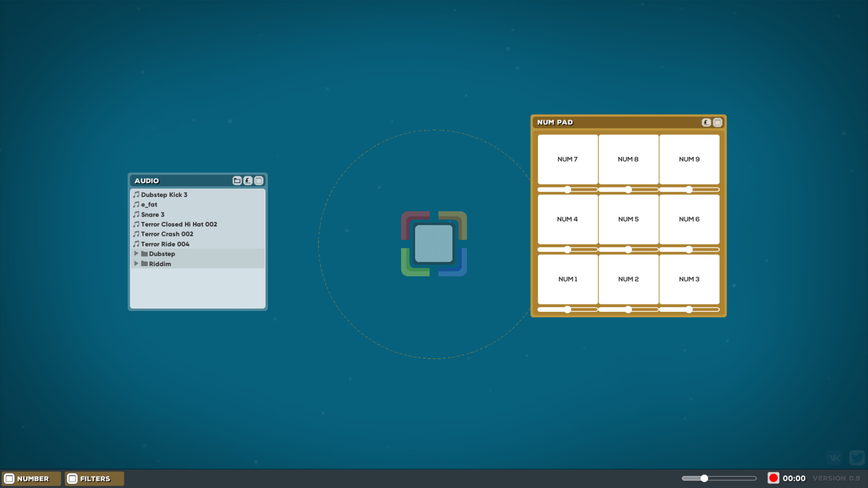Viewport: 868px width, 488px height.
Task: Collapse the AUDIO panel with its shade button
Action: (259, 180)
